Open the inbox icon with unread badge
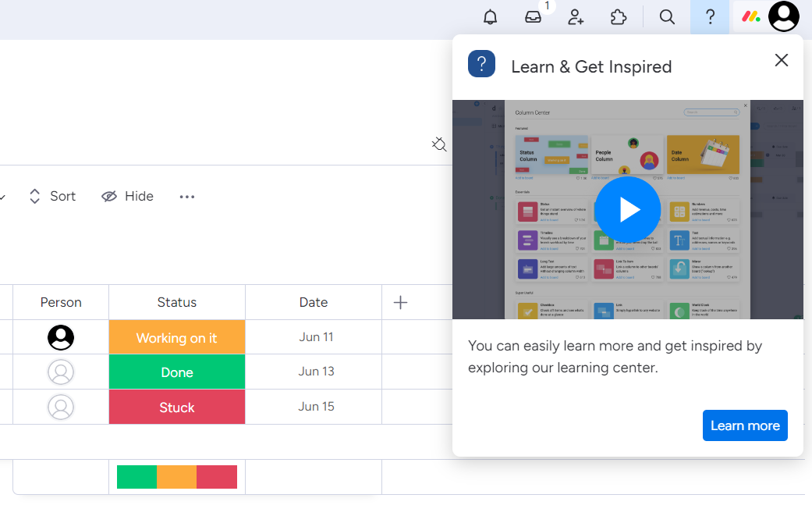Viewport: 812px width, 516px height. 533,16
